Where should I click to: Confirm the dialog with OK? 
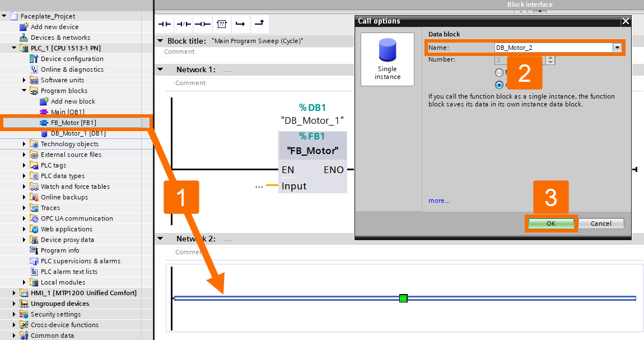[550, 223]
